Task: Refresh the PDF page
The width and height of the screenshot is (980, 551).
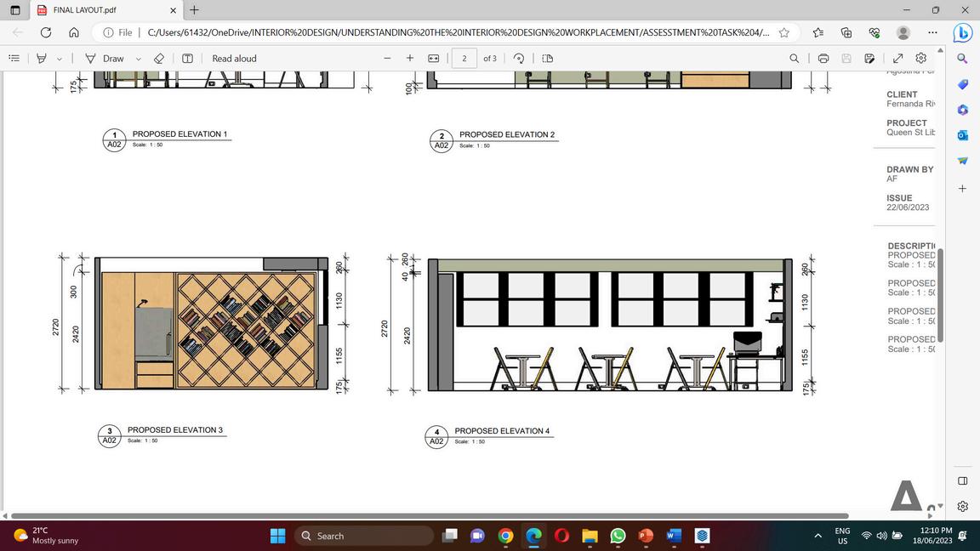Action: pos(46,32)
